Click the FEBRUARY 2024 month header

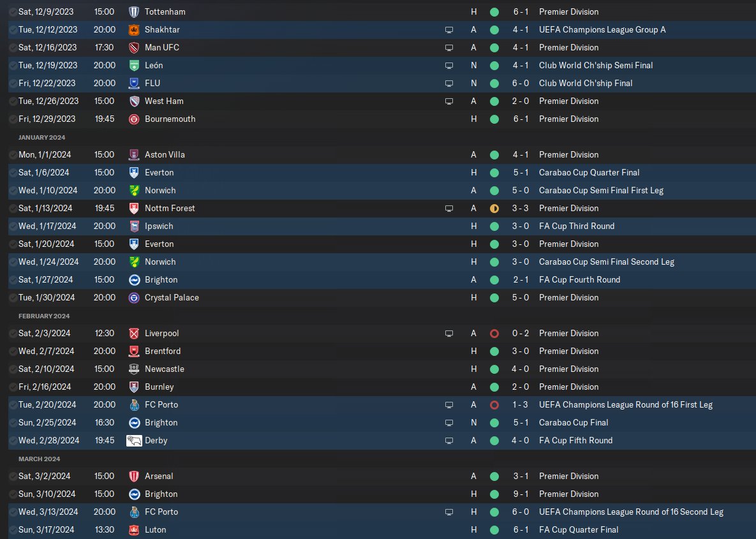[44, 316]
